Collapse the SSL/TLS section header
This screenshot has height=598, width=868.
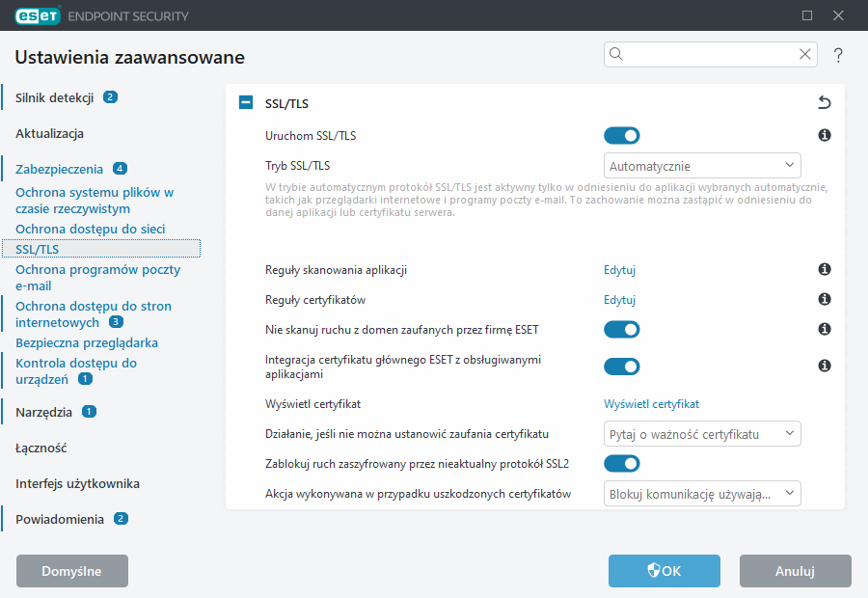(x=245, y=101)
